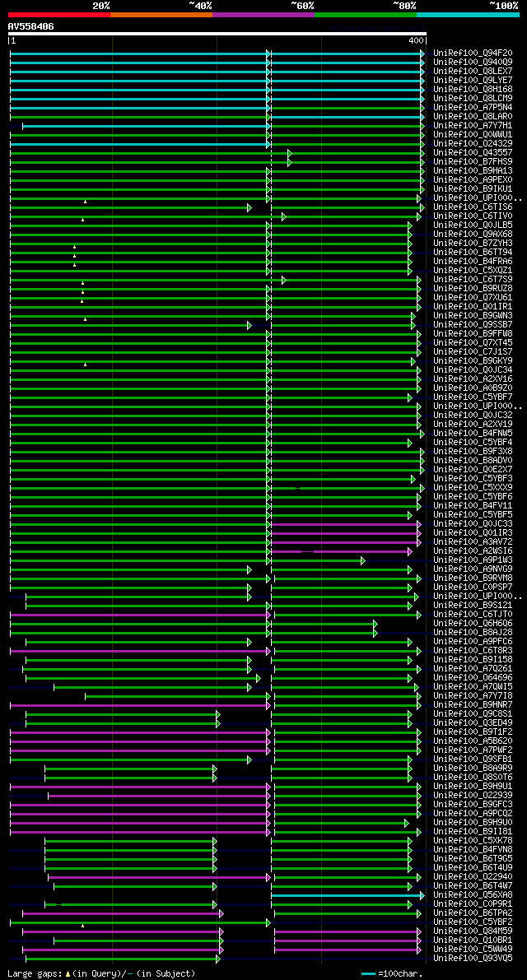This screenshot has width=527, height=980.
Task: Open hit UniRef100_Q940Q9
Action: [x=473, y=63]
